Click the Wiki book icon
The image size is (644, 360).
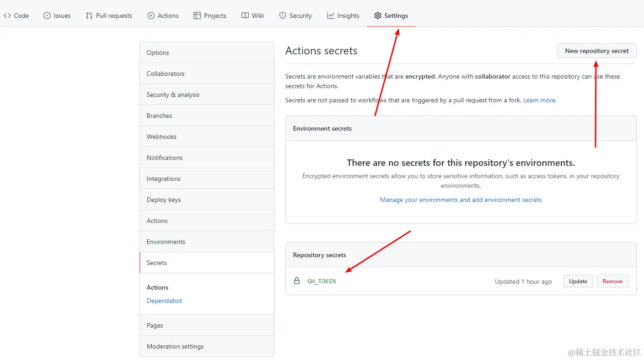click(245, 16)
